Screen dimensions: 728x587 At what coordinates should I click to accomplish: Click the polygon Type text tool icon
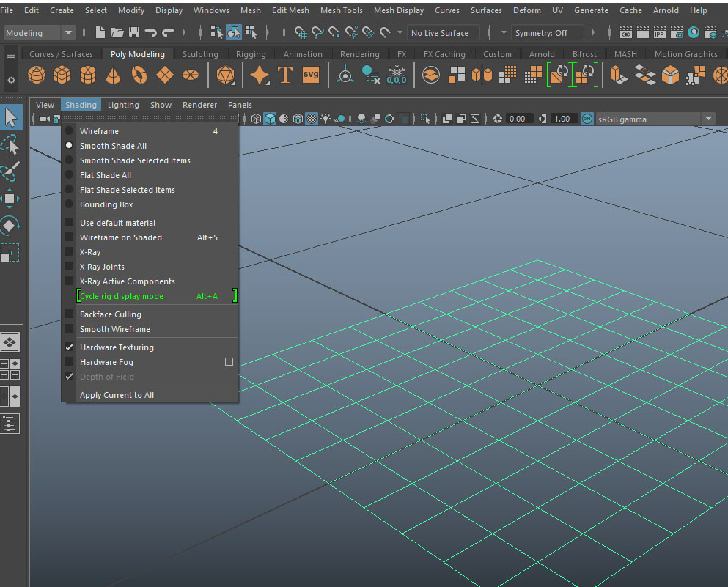point(285,75)
